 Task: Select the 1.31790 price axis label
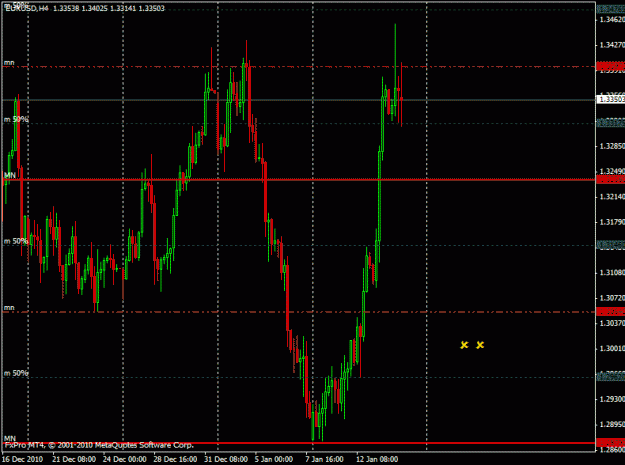point(612,222)
